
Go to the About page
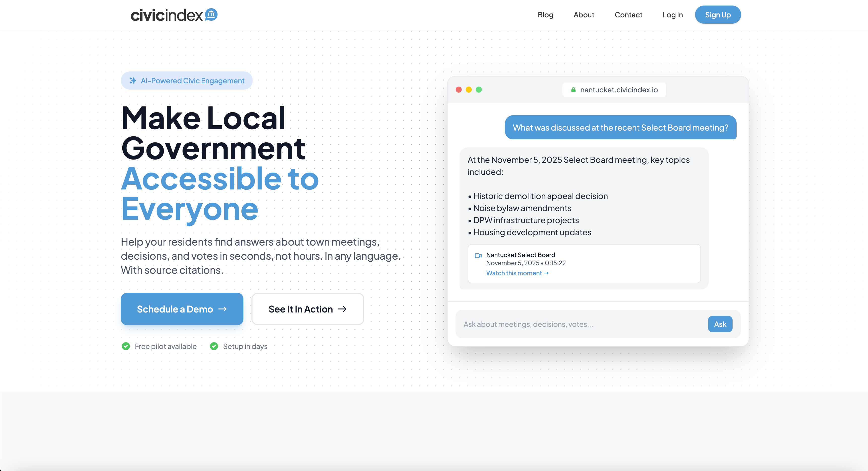584,15
